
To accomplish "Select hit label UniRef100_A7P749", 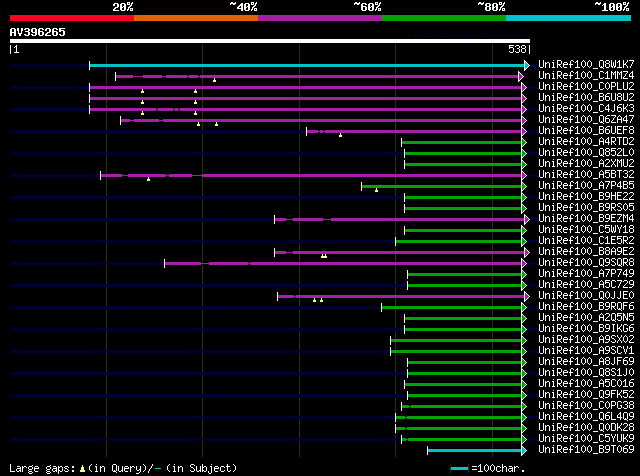I will (586, 274).
